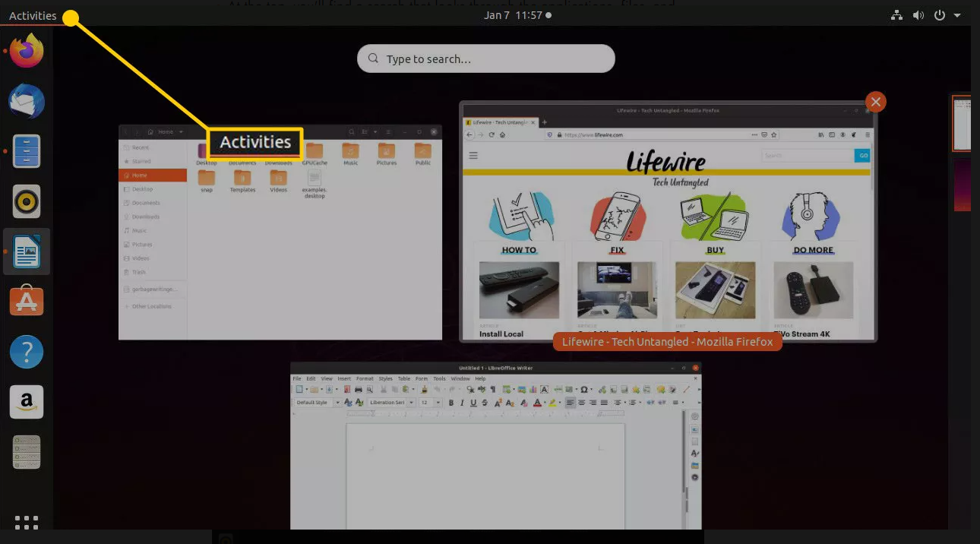Open the Firefox Library icon
The height and width of the screenshot is (544, 980).
click(x=821, y=134)
